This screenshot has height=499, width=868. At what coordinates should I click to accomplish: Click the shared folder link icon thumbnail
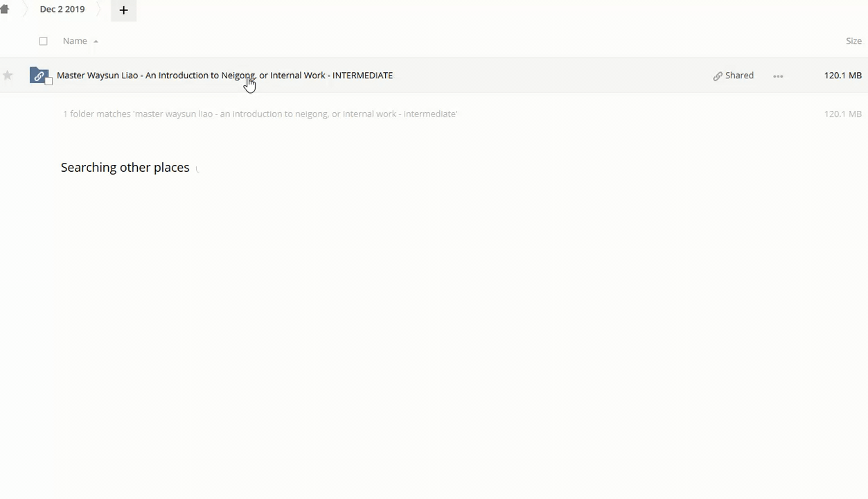[39, 76]
